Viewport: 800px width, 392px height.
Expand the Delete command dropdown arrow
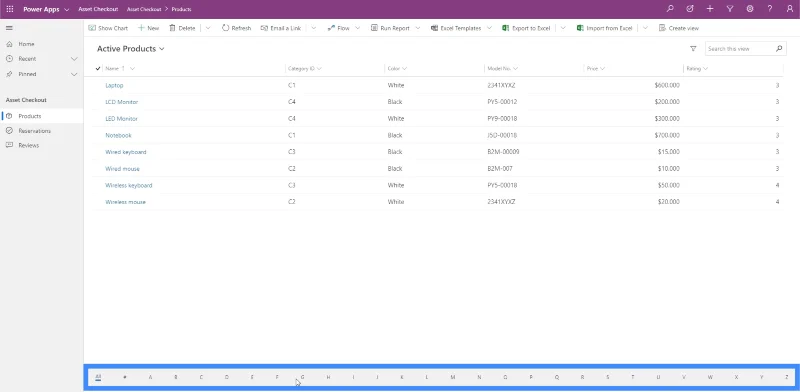coord(208,28)
